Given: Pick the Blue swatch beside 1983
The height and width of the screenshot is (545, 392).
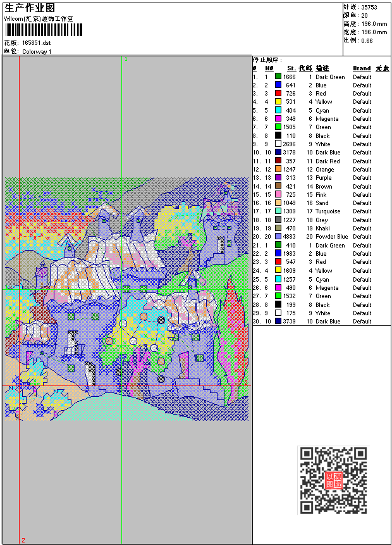Looking at the screenshot, I should point(278,254).
